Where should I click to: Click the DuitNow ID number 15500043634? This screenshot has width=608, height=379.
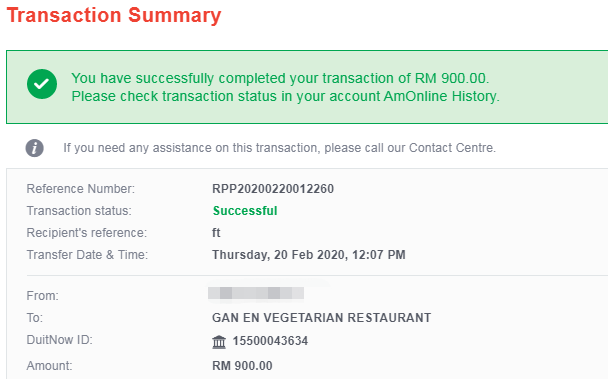click(270, 341)
